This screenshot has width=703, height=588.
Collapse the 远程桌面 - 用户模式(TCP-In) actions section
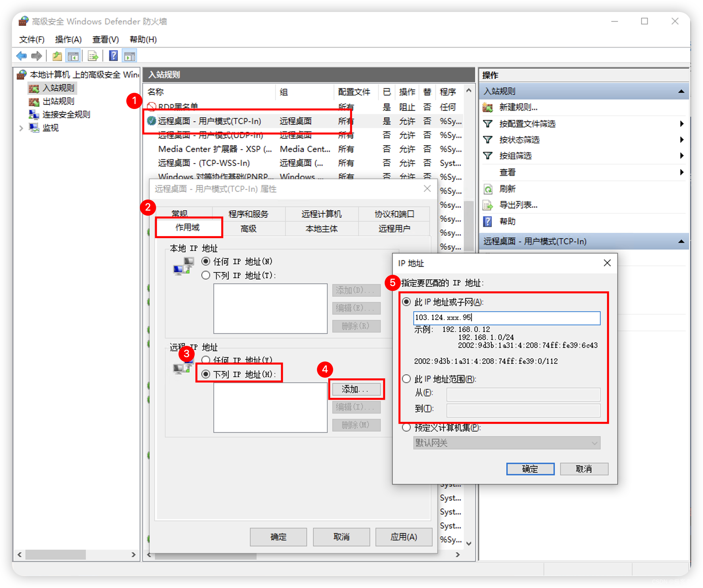(681, 242)
